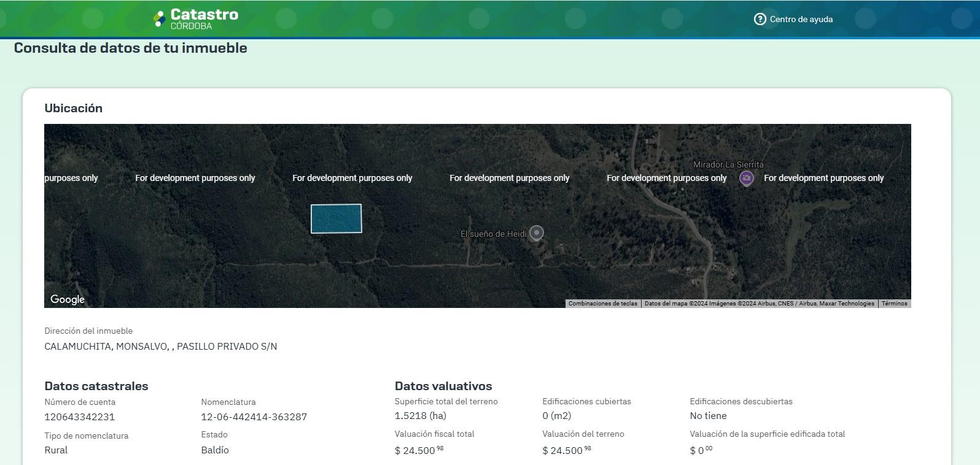Screen dimensions: 980x465
Task: Click the account number 120643342231
Action: tap(80, 417)
